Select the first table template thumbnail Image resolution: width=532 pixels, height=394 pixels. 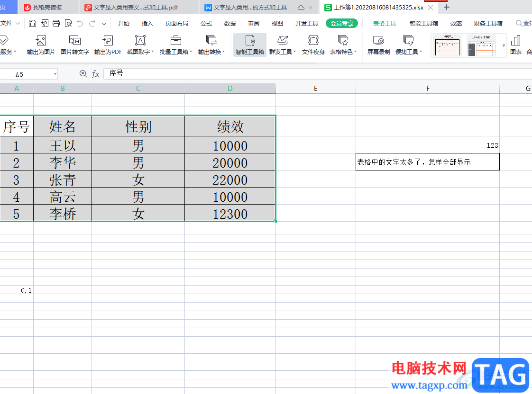click(x=448, y=45)
